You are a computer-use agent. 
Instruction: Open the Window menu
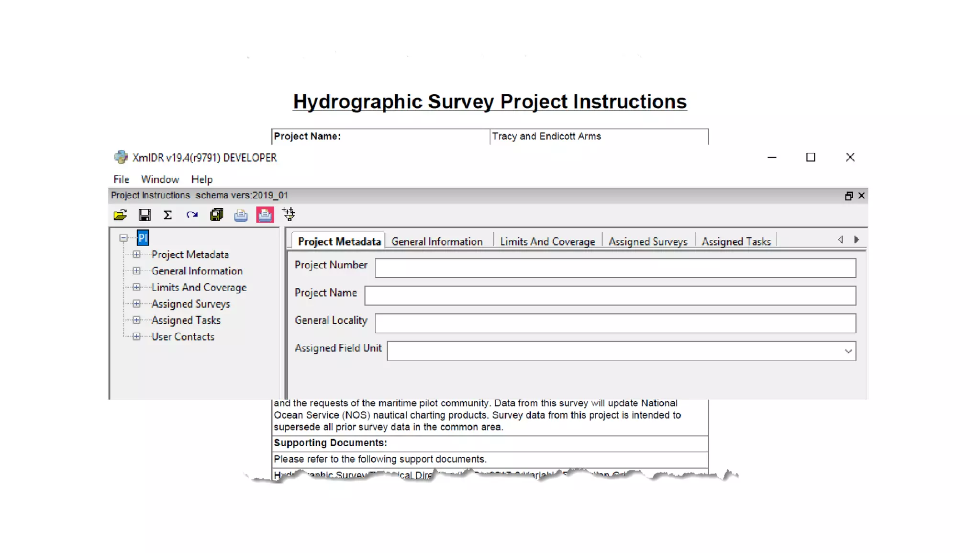pos(160,180)
